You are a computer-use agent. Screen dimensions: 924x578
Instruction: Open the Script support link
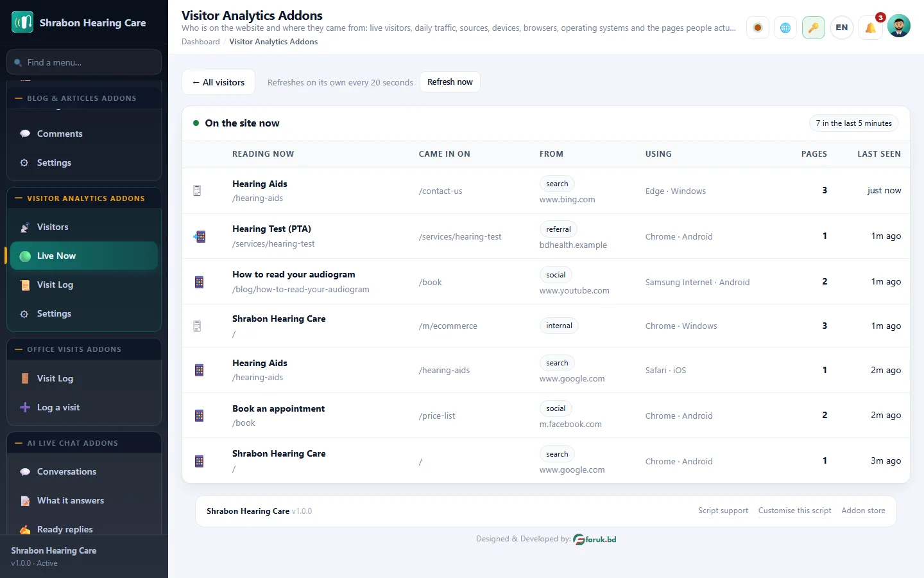tap(723, 511)
